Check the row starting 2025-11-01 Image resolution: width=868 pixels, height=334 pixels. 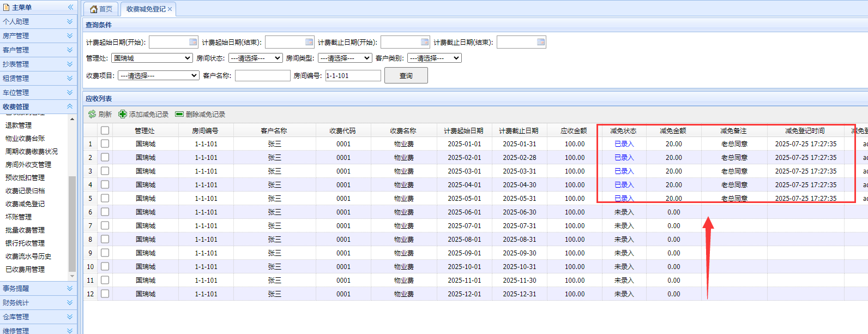click(x=105, y=280)
